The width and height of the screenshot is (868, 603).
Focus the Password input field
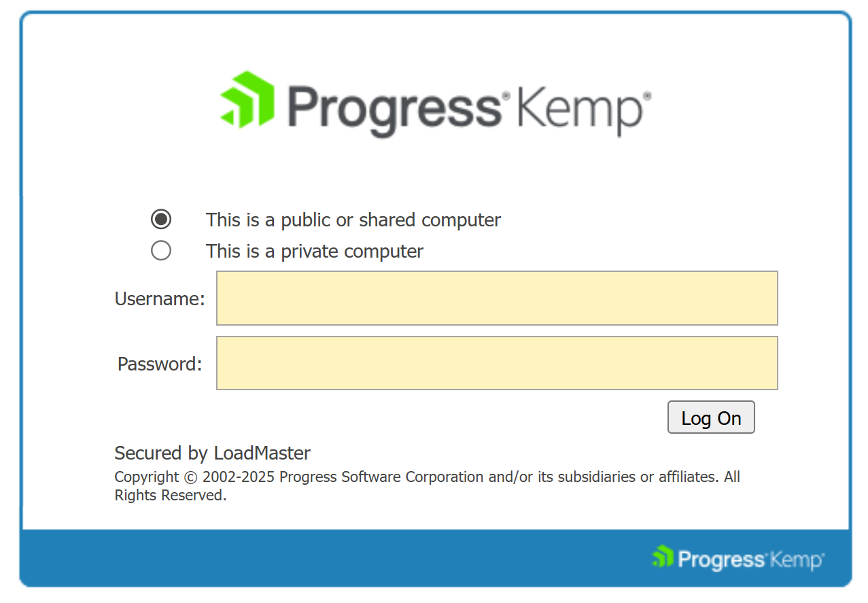pos(497,363)
